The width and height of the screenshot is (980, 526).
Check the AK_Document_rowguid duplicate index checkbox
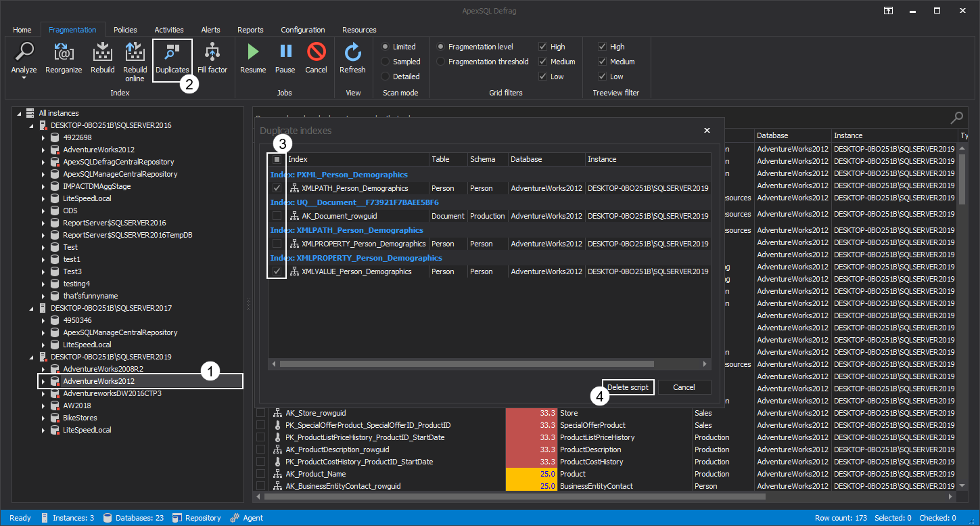point(276,215)
